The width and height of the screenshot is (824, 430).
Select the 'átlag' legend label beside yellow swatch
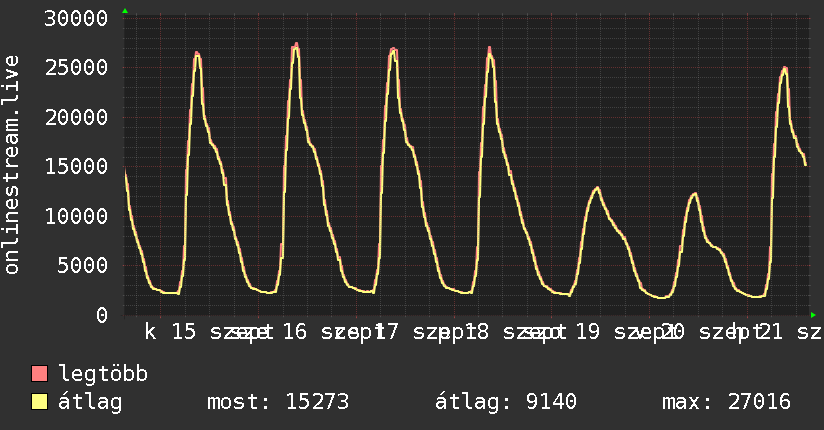point(90,402)
